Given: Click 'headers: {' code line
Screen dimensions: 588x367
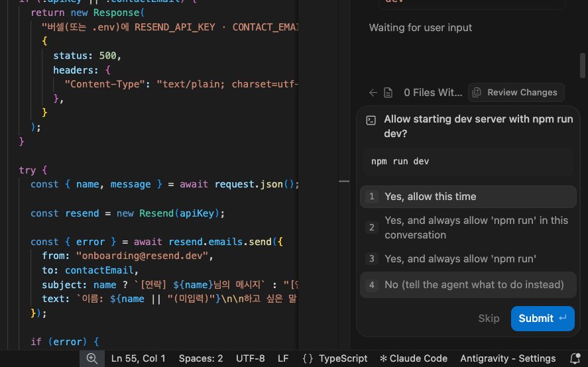Looking at the screenshot, I should click(82, 70).
